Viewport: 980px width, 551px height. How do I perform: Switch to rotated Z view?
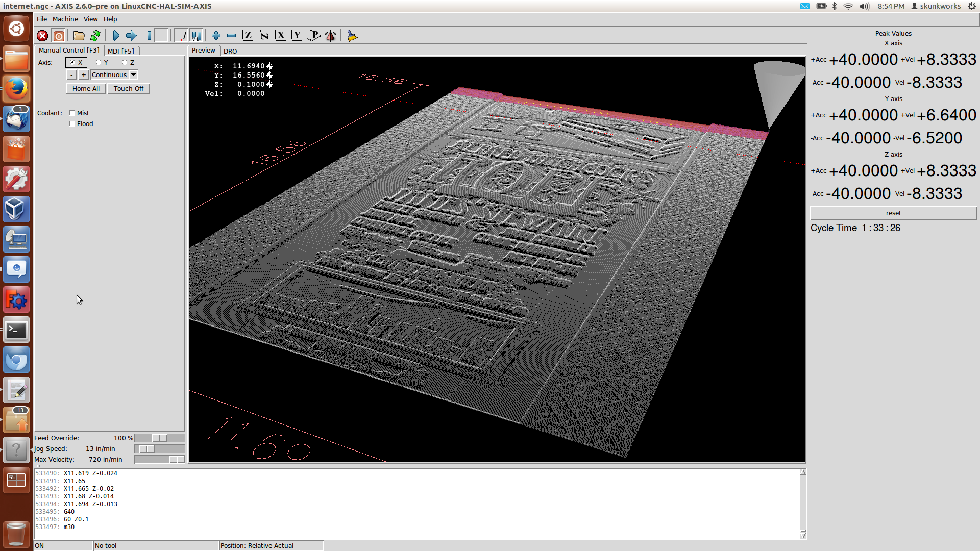pos(263,36)
